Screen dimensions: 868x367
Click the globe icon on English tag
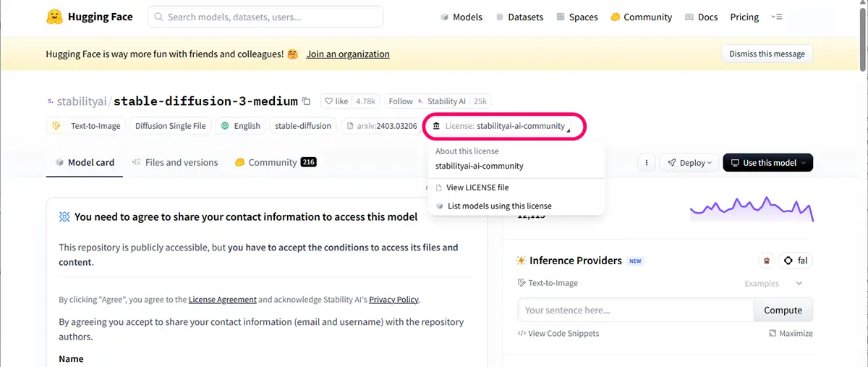(x=225, y=126)
